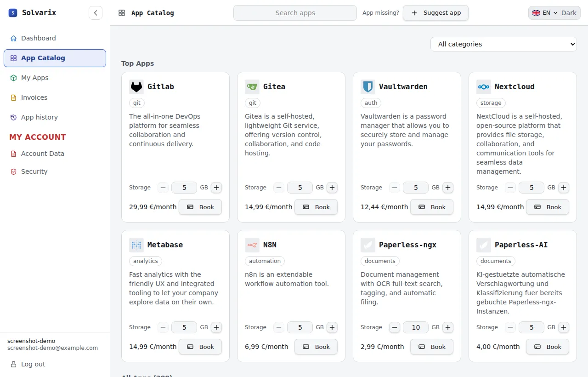
Task: Decrease Paperless-ngx storage with minus button
Action: point(395,327)
